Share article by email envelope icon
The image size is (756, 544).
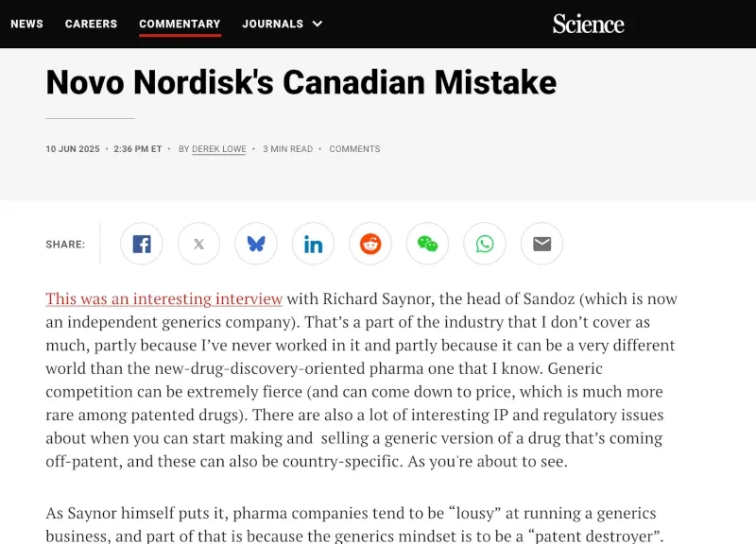(x=541, y=244)
